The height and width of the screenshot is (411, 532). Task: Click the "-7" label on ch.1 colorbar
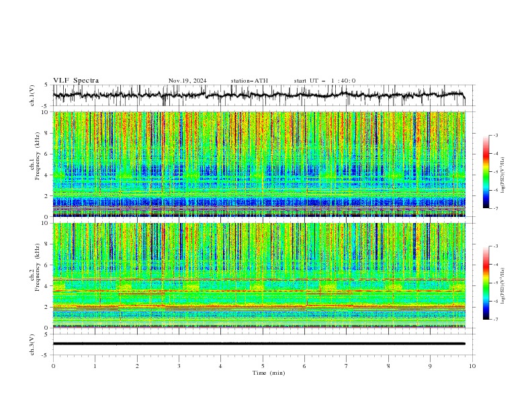[495, 208]
